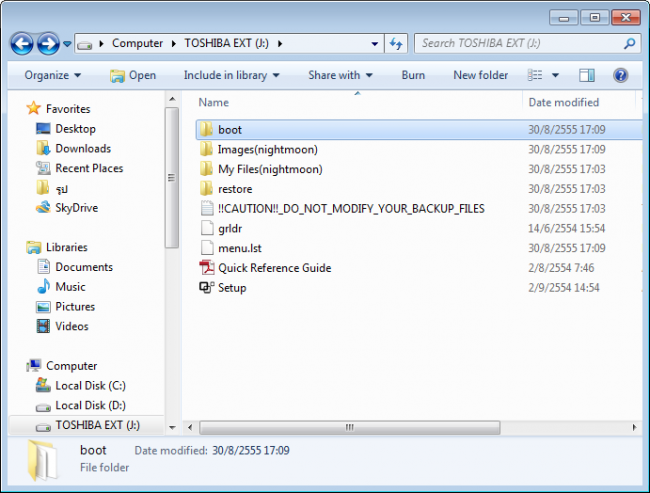Select TOSHIBA EXT (J:) breadcrumb segment
Viewport: 650px width, 493px height.
(227, 43)
